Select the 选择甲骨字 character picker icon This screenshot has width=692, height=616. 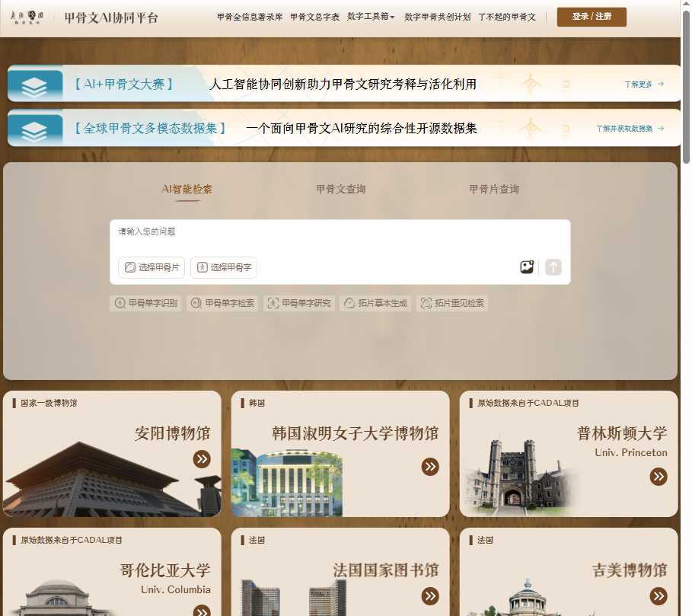202,267
